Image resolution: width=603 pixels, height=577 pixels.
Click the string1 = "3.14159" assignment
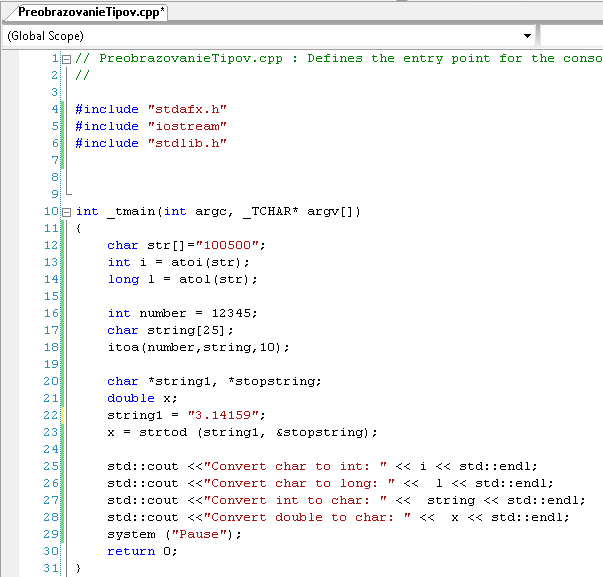[187, 415]
